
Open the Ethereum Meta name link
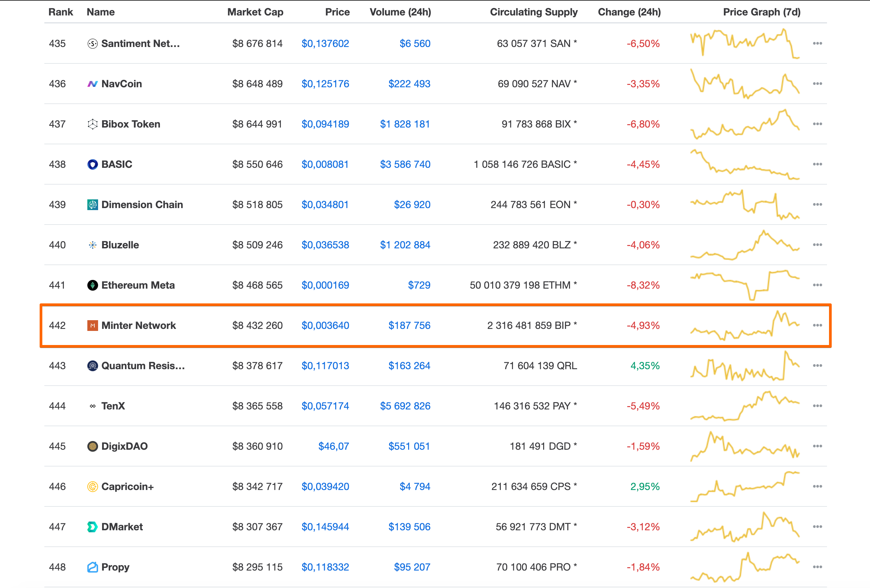(138, 285)
